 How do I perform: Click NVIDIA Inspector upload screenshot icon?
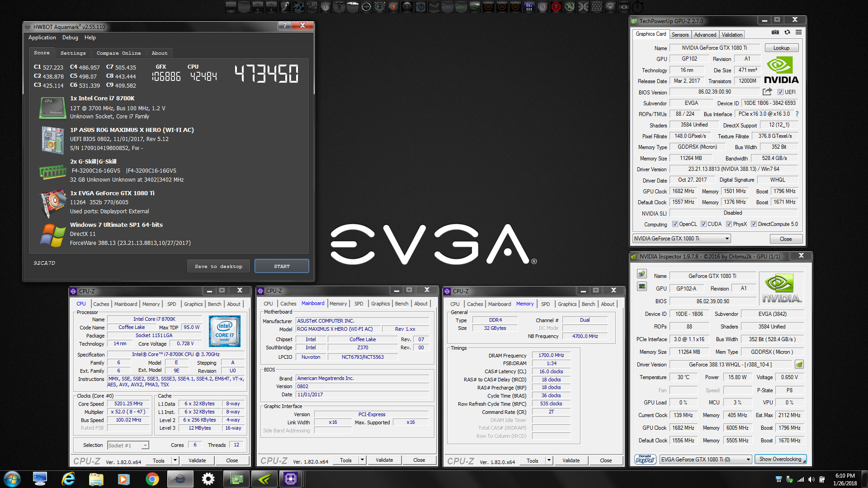point(642,274)
